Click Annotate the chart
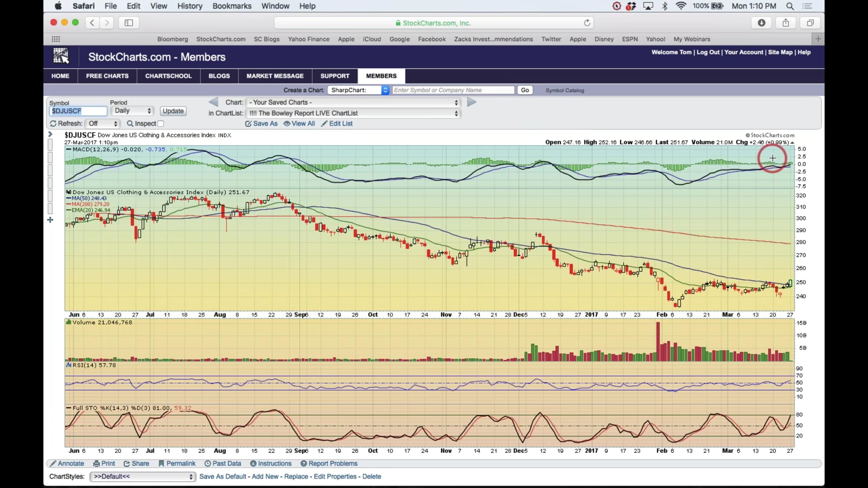Image resolution: width=868 pixels, height=488 pixels. (x=67, y=463)
